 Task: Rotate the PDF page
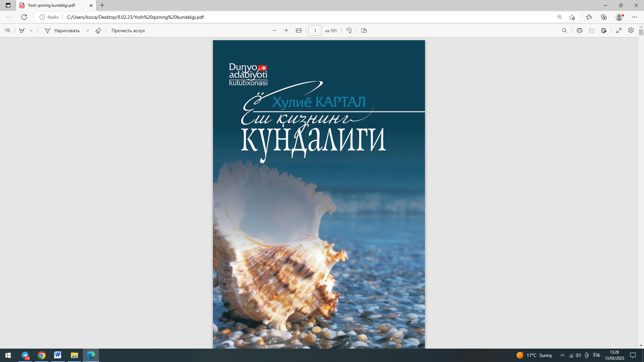pos(349,31)
